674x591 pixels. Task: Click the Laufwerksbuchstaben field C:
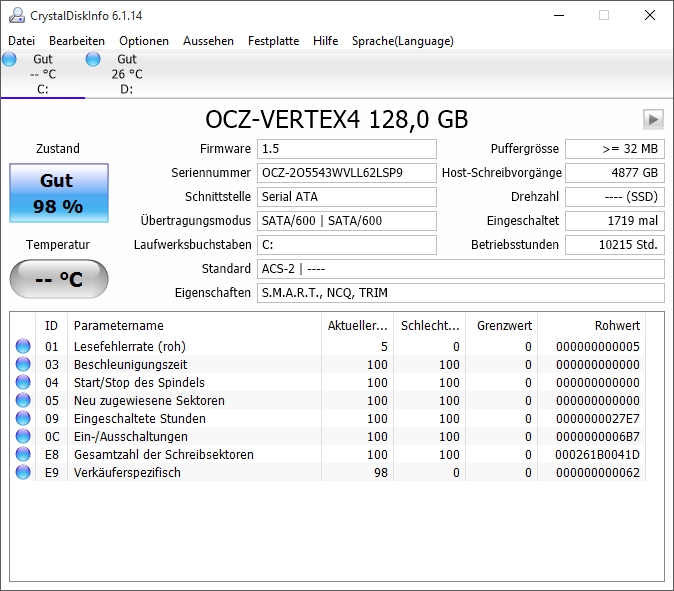(x=347, y=245)
